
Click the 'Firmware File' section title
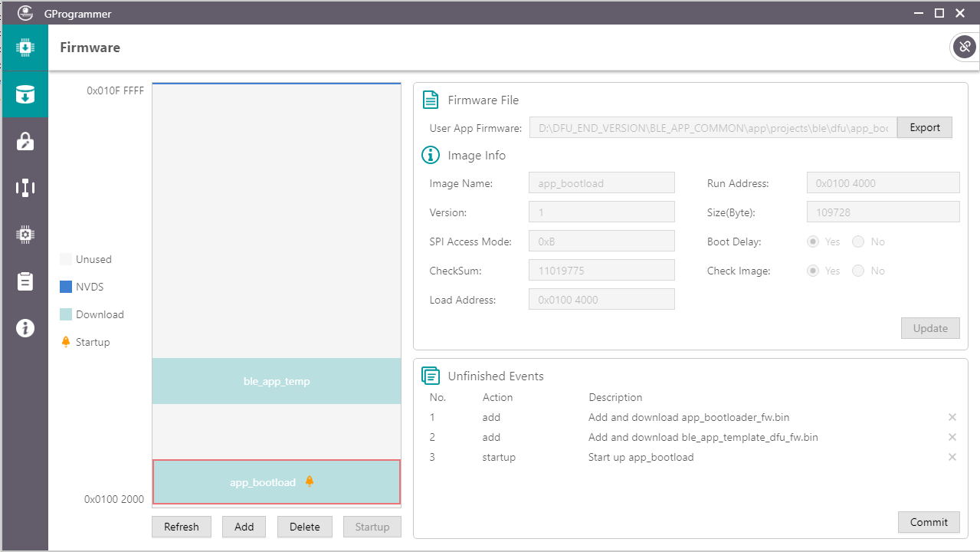(x=483, y=100)
